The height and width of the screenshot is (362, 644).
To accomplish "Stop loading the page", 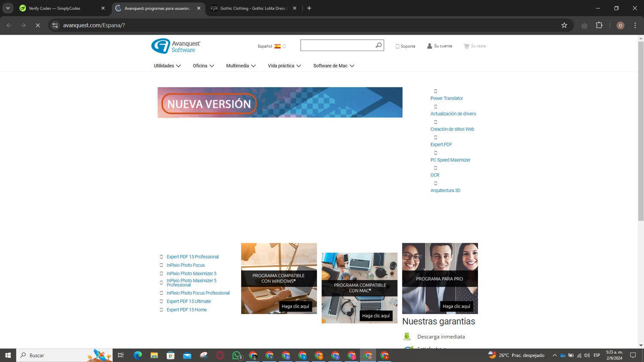I will point(38,25).
